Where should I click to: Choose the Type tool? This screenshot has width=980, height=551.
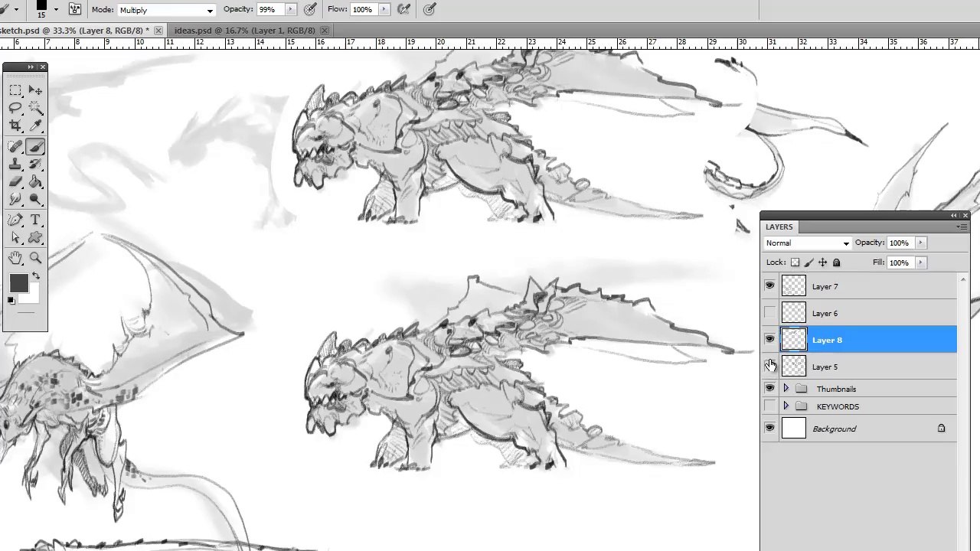click(x=35, y=220)
